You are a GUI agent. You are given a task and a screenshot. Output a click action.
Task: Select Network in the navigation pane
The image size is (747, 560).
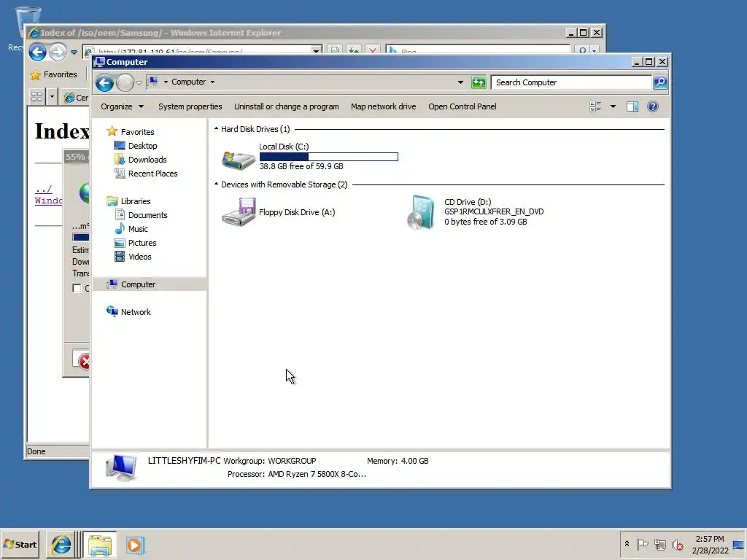point(135,312)
